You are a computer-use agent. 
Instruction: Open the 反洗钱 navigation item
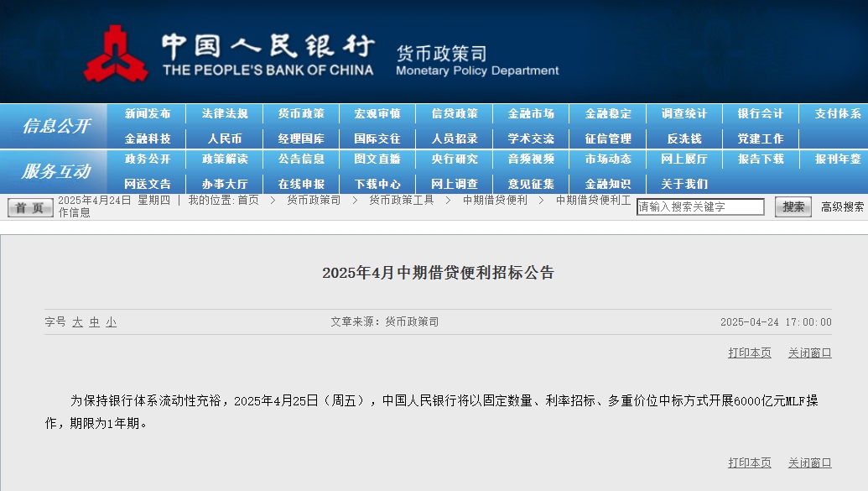(x=684, y=138)
